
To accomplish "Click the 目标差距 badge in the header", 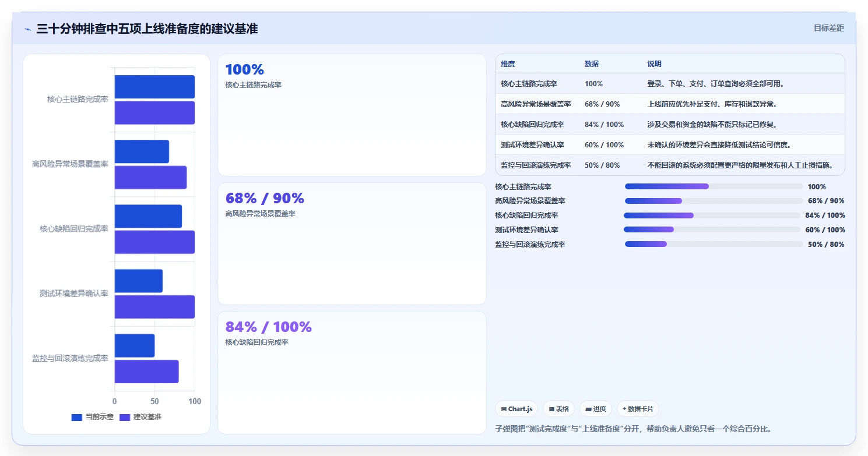I will (x=828, y=28).
